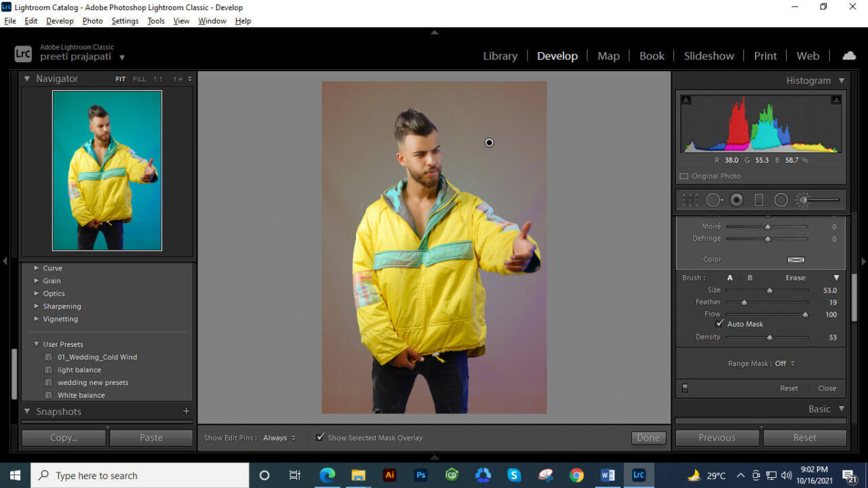Open the Red Eye Correction tool
Viewport: 868px width, 488px height.
click(736, 199)
